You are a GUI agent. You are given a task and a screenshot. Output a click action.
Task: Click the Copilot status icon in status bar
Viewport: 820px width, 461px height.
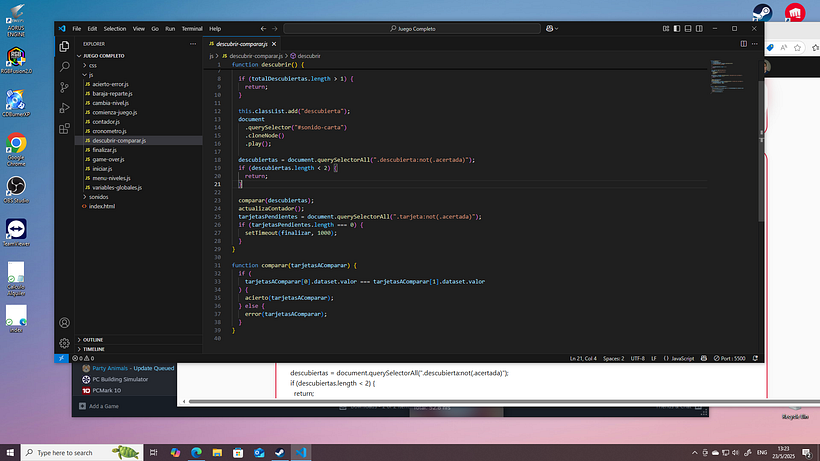coord(704,359)
